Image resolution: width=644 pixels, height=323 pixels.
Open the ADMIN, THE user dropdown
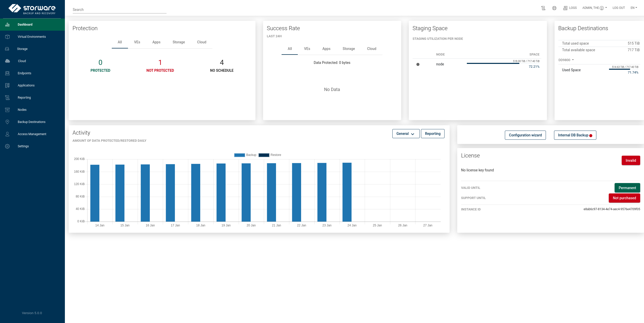click(595, 8)
